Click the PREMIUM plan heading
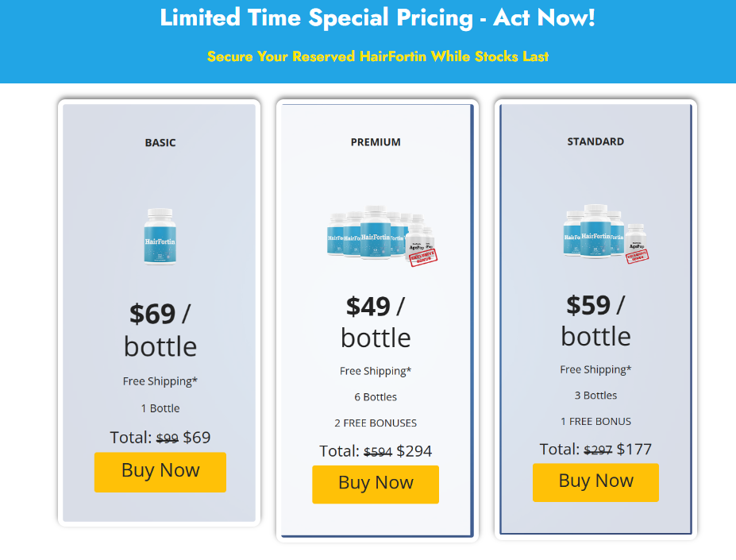736x560 pixels. 376,142
